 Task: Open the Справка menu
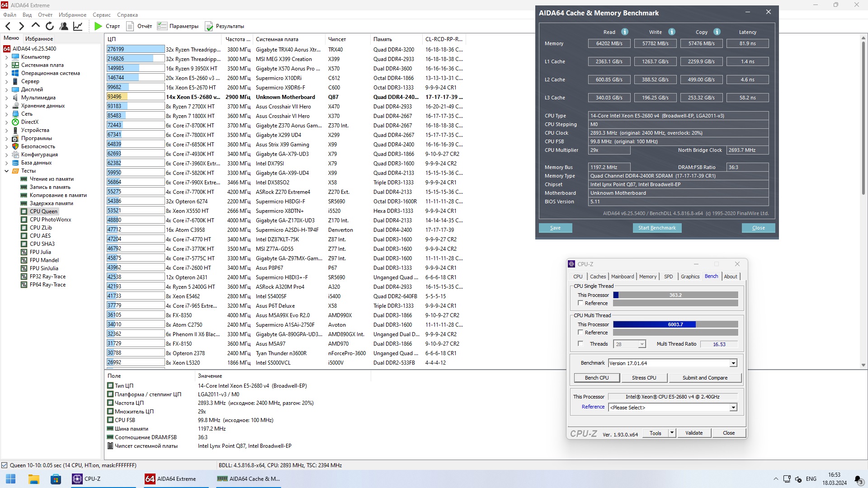click(x=127, y=15)
